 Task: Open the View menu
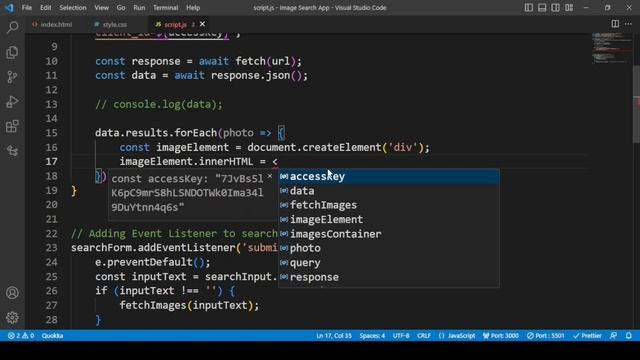[101, 7]
